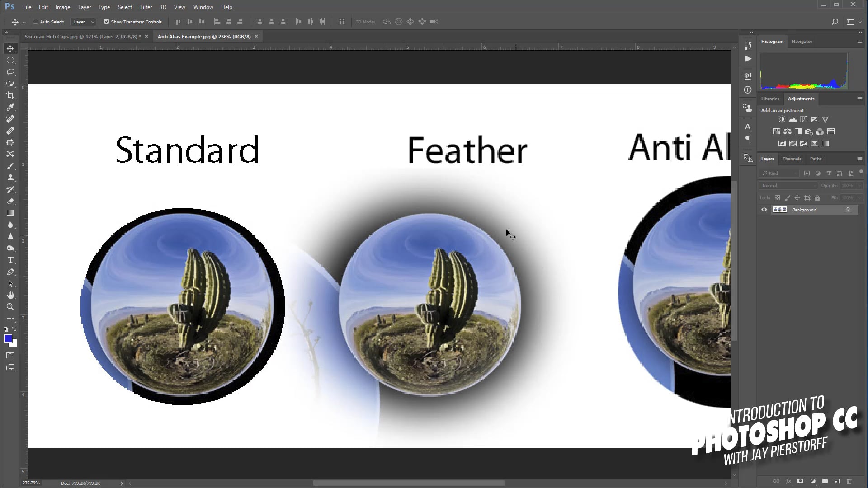Select the Eraser tool

[10, 202]
